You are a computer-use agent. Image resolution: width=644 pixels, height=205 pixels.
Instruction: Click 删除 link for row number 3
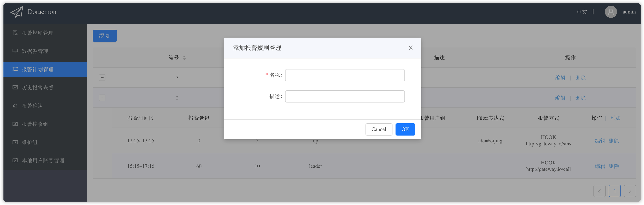tap(580, 78)
